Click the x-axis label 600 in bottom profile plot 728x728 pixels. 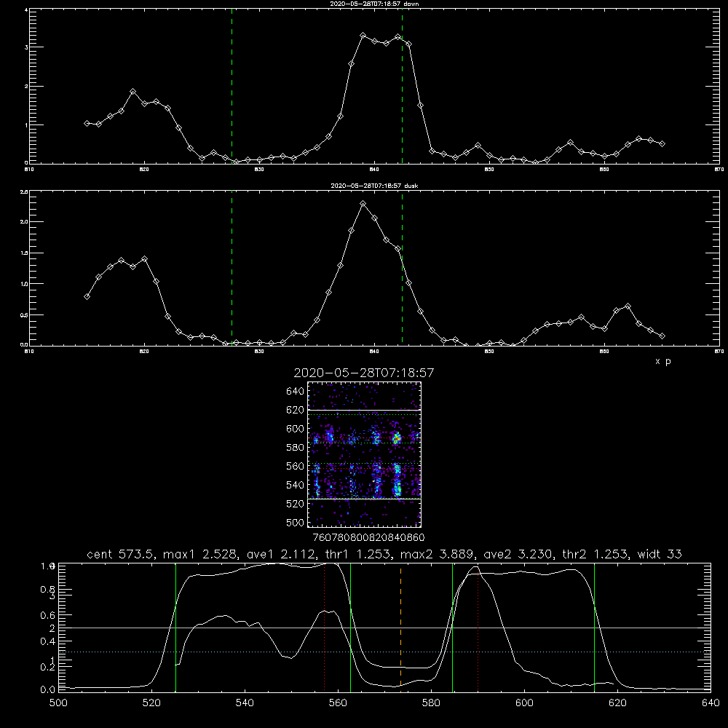[524, 703]
